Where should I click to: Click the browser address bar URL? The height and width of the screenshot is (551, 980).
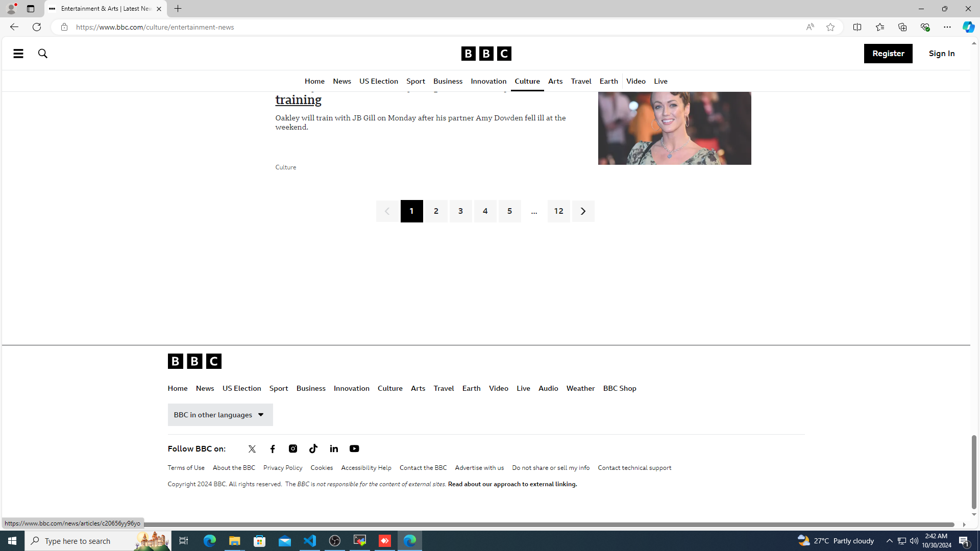point(155,27)
